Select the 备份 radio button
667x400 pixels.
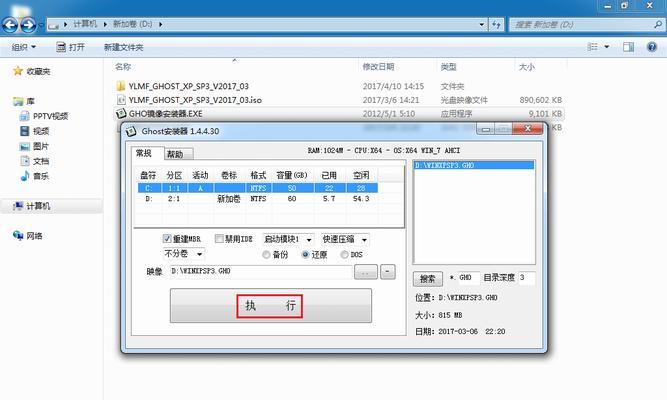(266, 254)
